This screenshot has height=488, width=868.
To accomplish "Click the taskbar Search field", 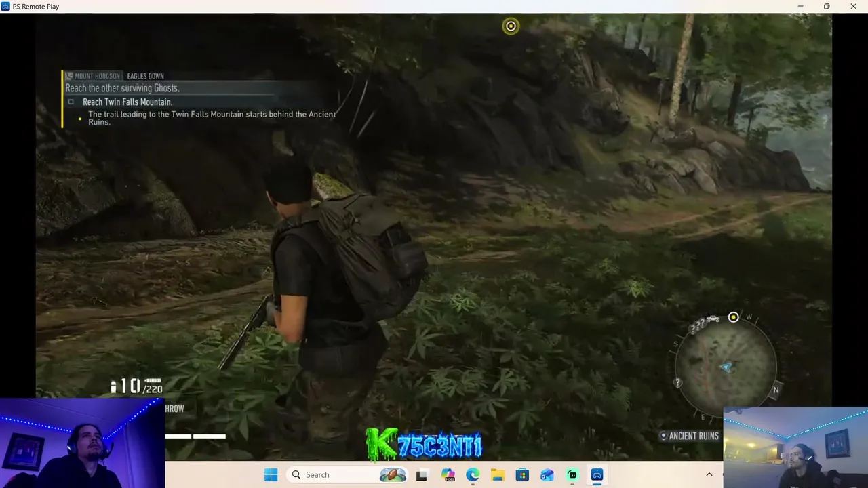I will (347, 474).
